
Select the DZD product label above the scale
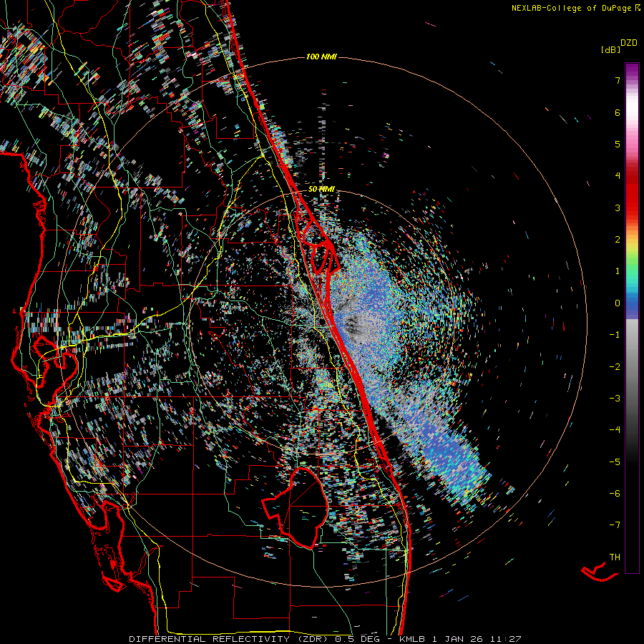[629, 43]
